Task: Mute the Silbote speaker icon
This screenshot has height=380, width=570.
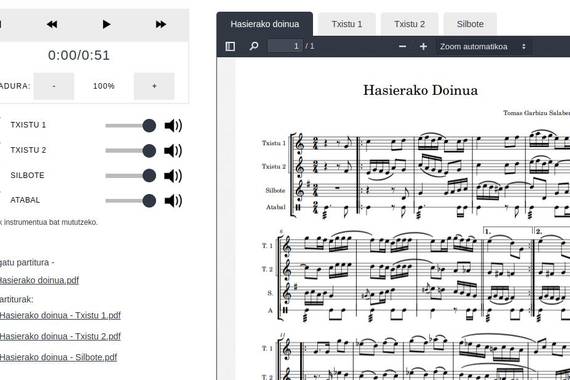Action: pyautogui.click(x=173, y=176)
